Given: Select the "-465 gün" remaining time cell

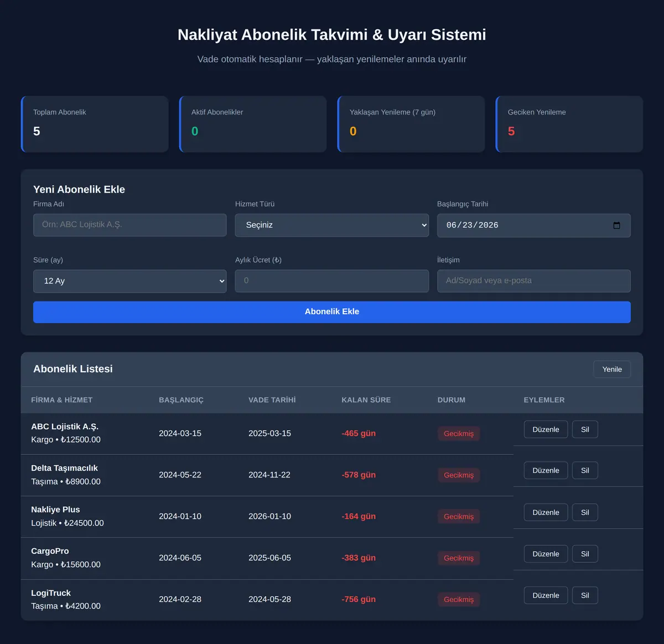Looking at the screenshot, I should point(359,434).
